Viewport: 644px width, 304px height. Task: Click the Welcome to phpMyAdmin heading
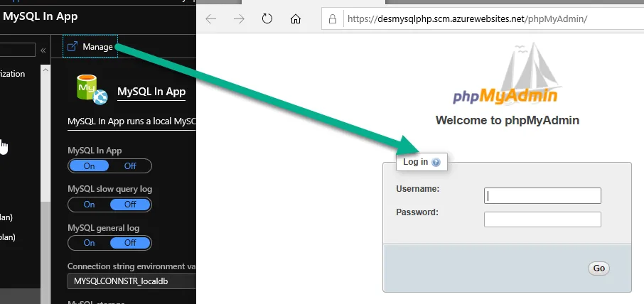click(508, 120)
